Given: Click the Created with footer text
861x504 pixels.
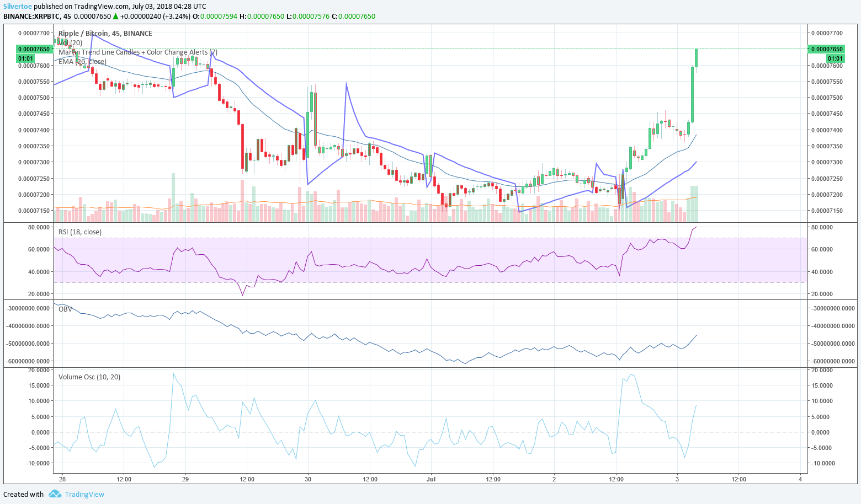Looking at the screenshot, I should point(24,495).
